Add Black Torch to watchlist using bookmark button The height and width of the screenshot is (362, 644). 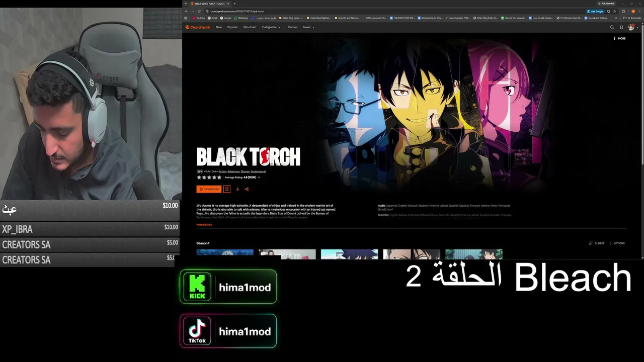pos(227,189)
